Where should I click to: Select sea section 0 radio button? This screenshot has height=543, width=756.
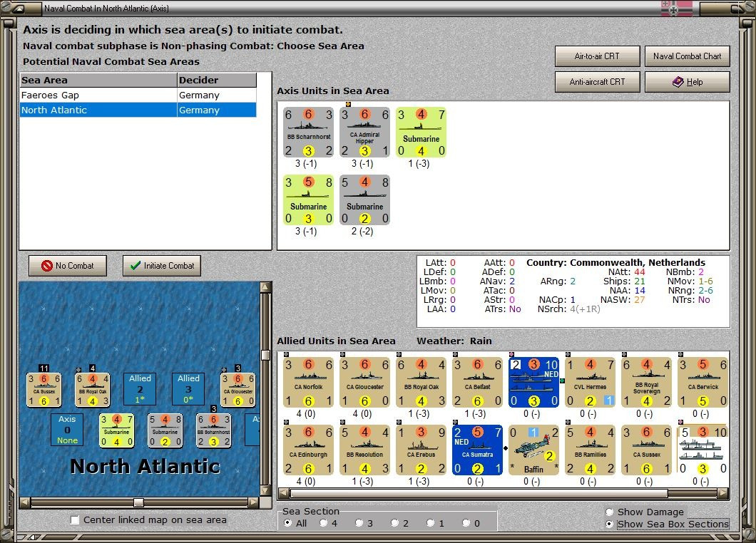click(x=466, y=523)
